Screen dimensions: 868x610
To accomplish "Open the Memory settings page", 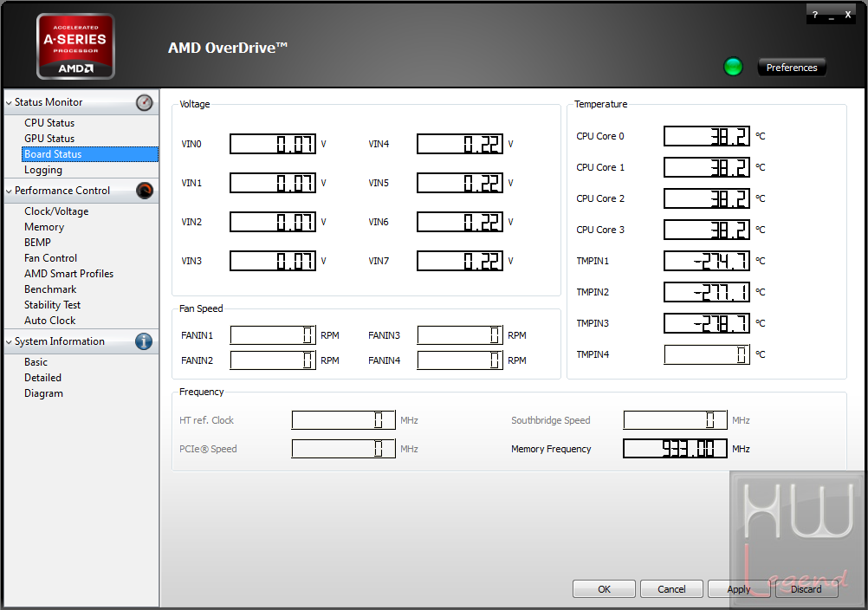I will 44,227.
